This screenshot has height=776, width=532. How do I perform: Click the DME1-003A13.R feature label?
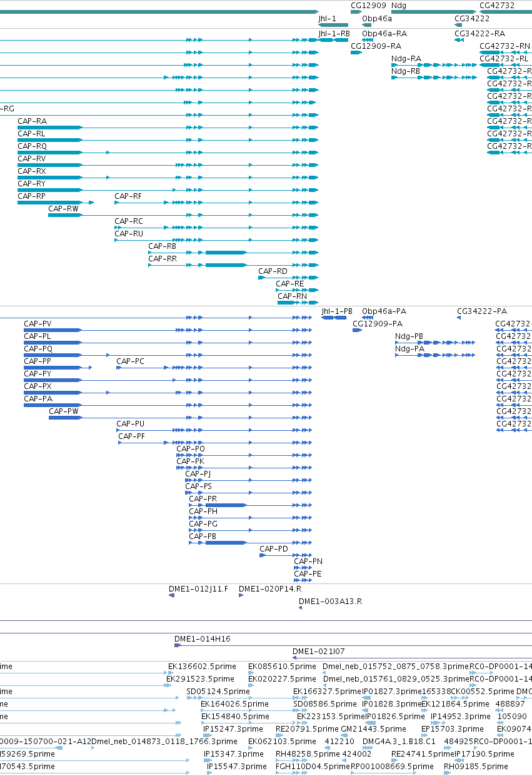tap(330, 602)
